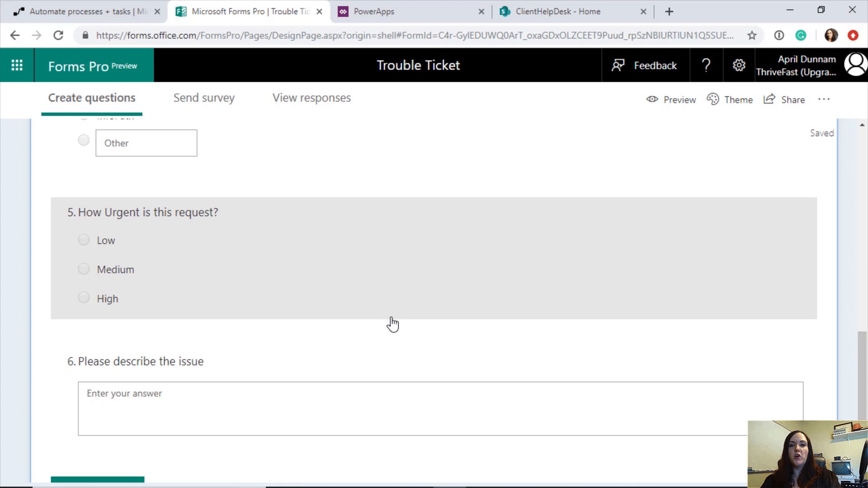
Task: Open the Help question mark icon
Action: tap(706, 66)
